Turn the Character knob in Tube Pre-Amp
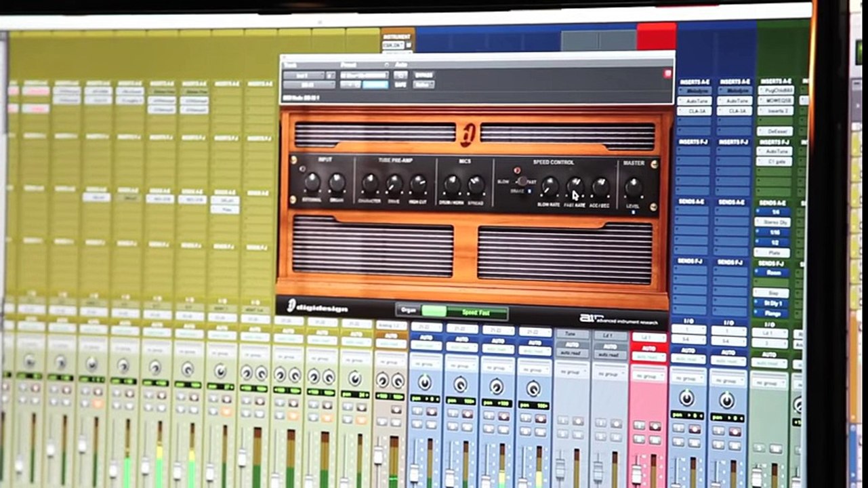The image size is (868, 488). [370, 183]
